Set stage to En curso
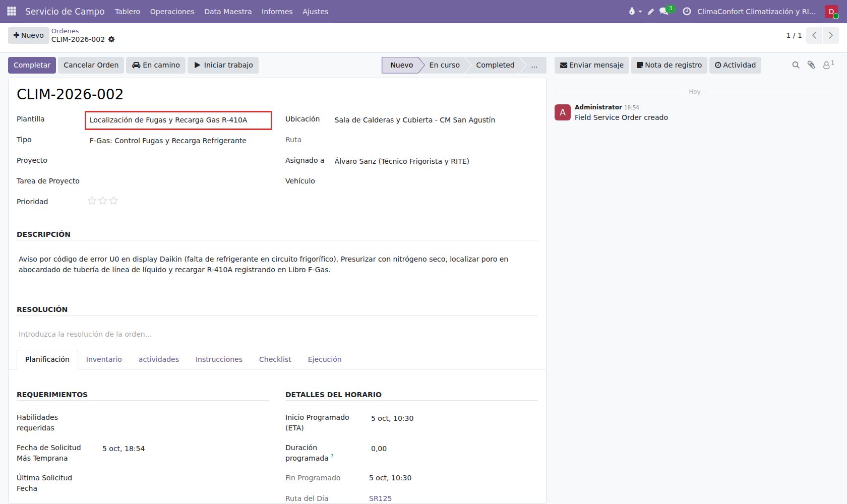Screen dimensions: 847x504 444,65
